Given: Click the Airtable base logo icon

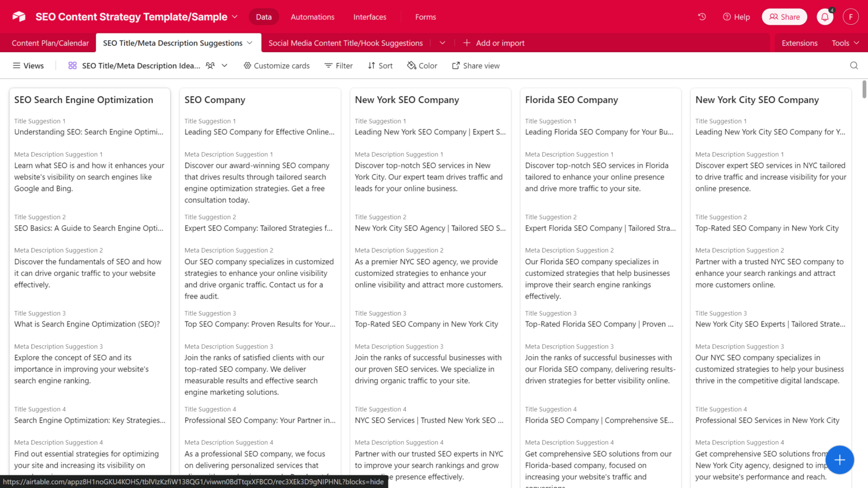Looking at the screenshot, I should click(19, 17).
